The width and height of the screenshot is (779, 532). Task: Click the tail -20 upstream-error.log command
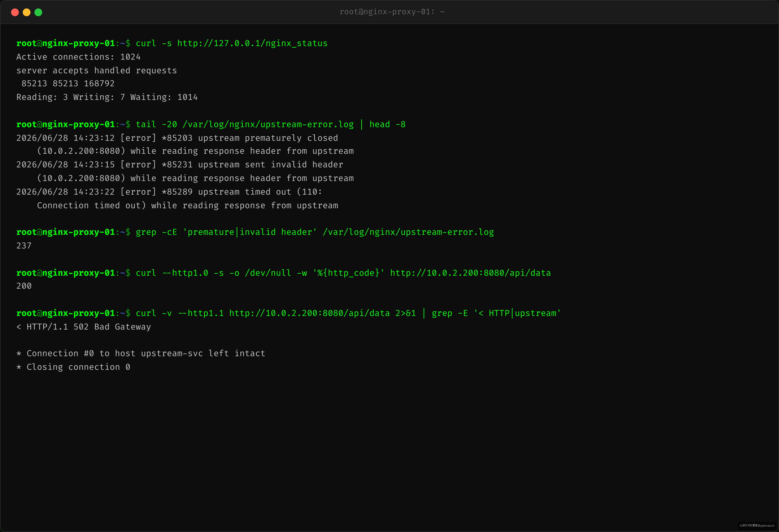pos(271,124)
